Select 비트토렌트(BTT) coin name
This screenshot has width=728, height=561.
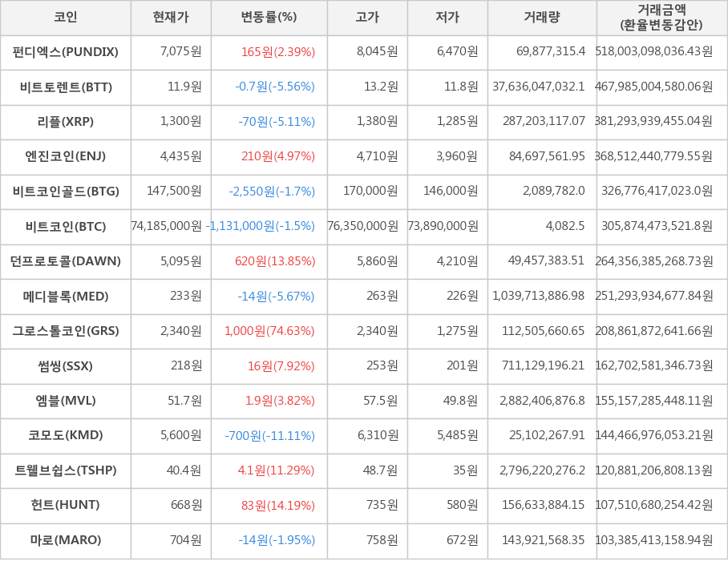(66, 87)
